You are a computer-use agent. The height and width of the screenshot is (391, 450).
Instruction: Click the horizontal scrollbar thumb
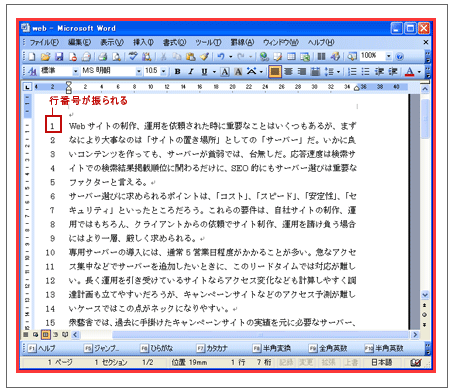pos(260,334)
